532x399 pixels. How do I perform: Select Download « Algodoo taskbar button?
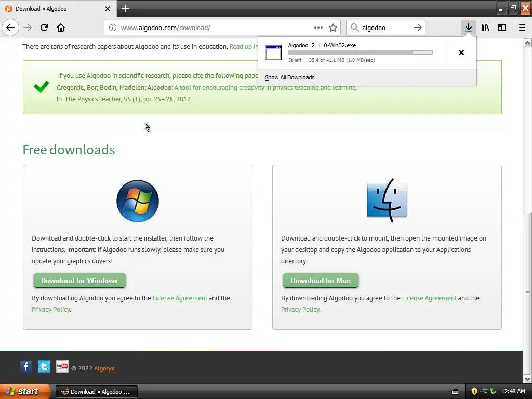pos(96,392)
